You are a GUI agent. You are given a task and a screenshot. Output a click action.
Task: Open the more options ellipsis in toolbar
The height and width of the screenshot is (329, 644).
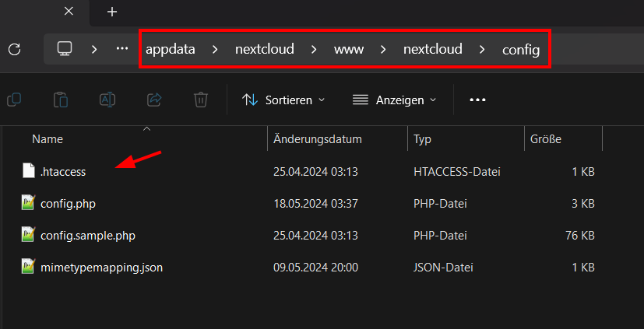(477, 100)
